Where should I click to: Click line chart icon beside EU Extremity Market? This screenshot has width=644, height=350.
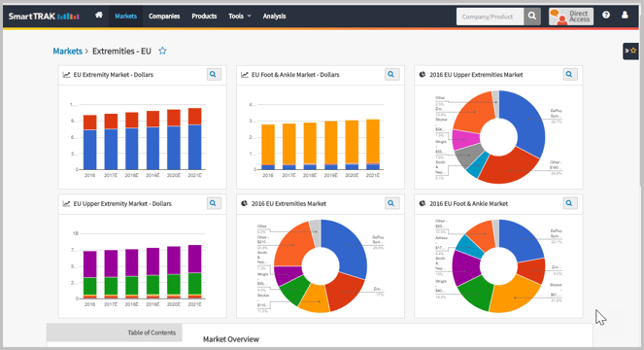66,75
